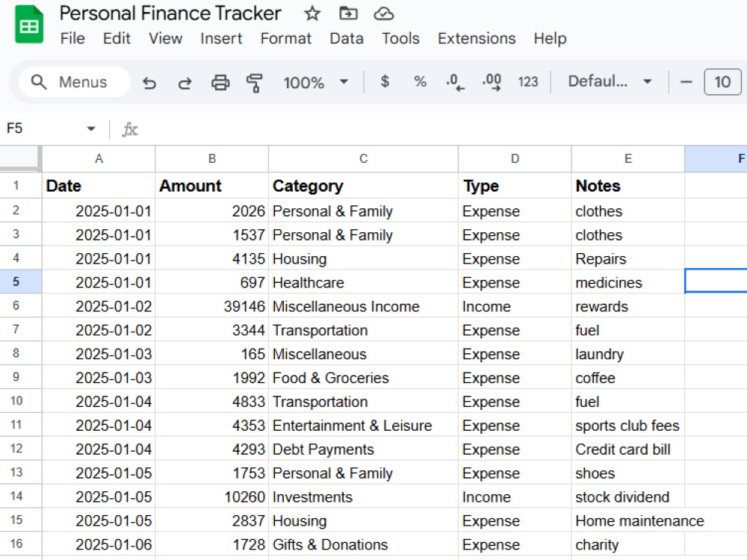Open the Format menu

[x=286, y=39]
